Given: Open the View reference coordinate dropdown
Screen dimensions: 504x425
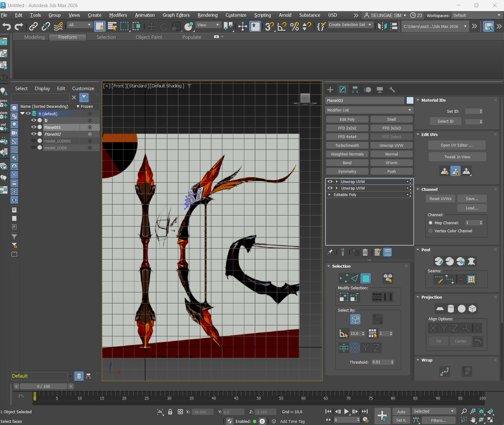Looking at the screenshot, I should coord(208,25).
